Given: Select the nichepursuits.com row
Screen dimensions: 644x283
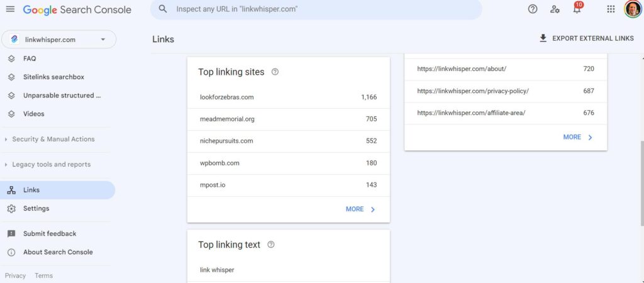Looking at the screenshot, I should 288,141.
